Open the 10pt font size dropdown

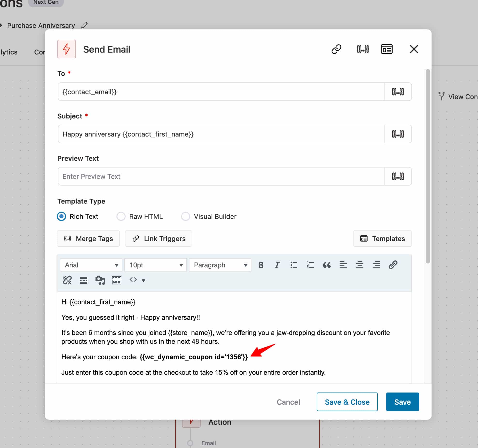(x=155, y=265)
